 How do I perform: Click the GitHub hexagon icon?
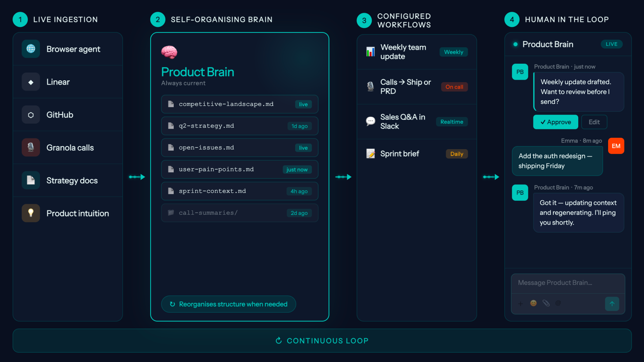click(x=31, y=115)
